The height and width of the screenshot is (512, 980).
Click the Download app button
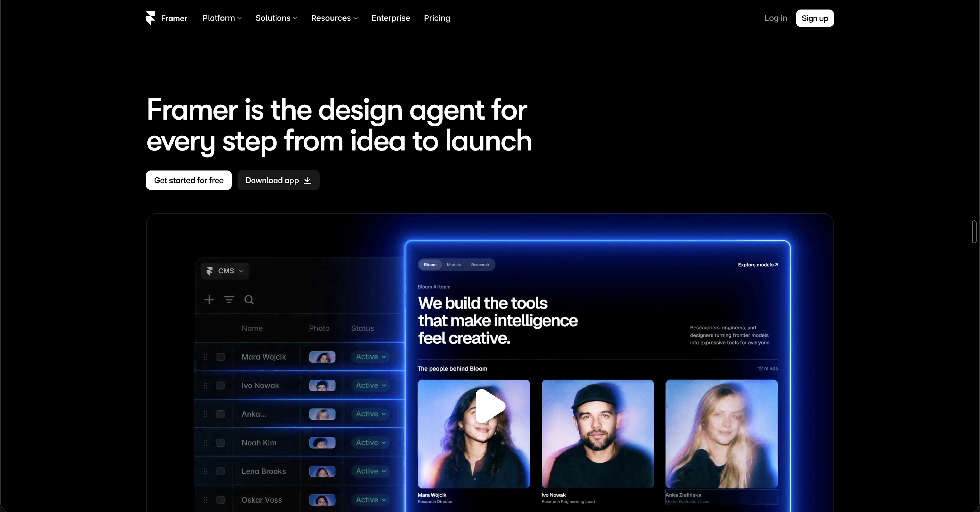click(x=278, y=181)
